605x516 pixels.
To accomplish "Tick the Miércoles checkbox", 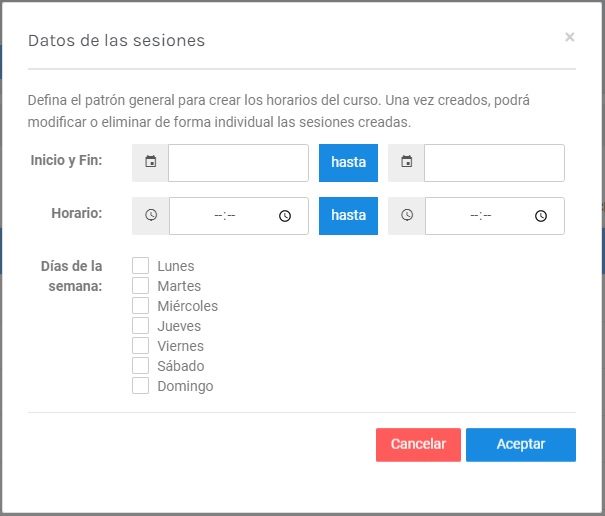I will [x=140, y=306].
